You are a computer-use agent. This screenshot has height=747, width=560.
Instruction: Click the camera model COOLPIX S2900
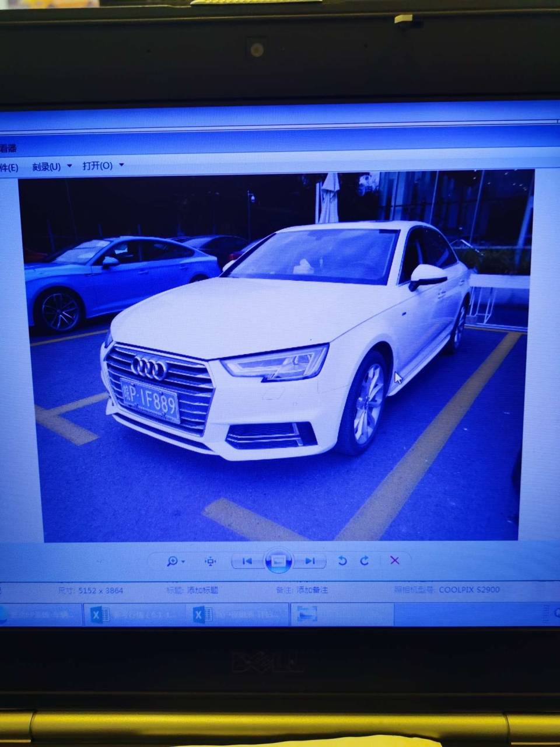[x=469, y=590]
